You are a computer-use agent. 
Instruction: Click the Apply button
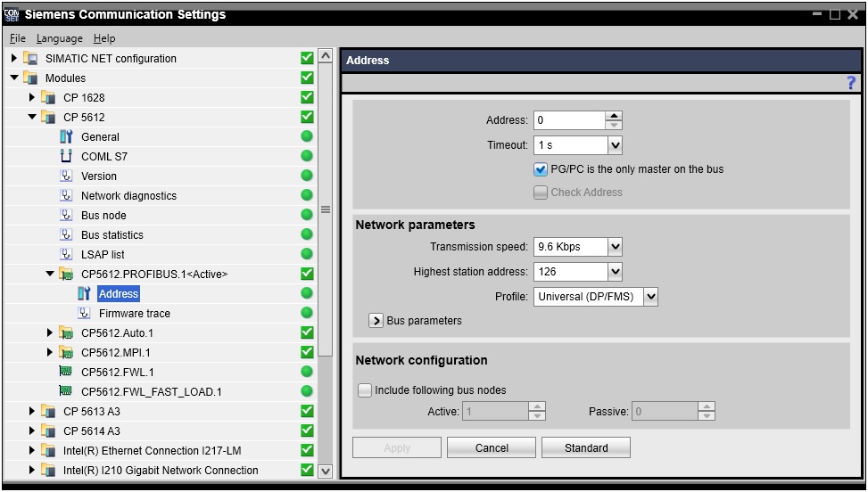click(397, 447)
